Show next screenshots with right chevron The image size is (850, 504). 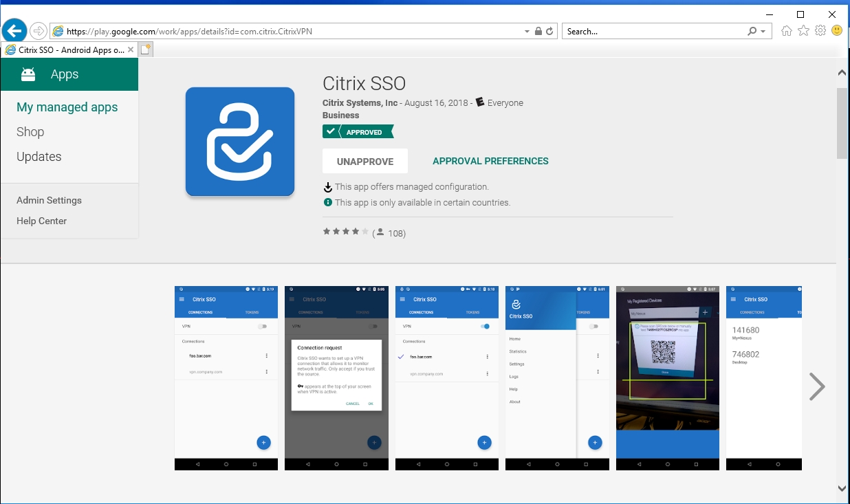pyautogui.click(x=816, y=386)
